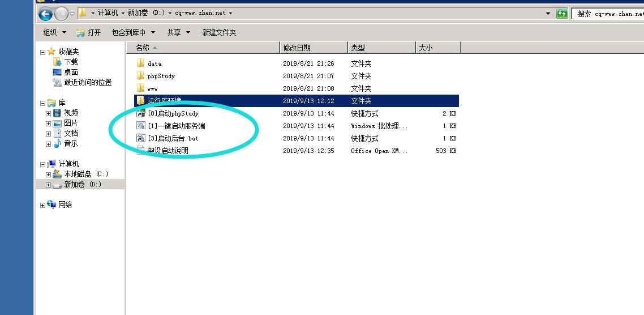Image resolution: width=644 pixels, height=315 pixels.
Task: Click the refresh button beside address bar
Action: (562, 14)
